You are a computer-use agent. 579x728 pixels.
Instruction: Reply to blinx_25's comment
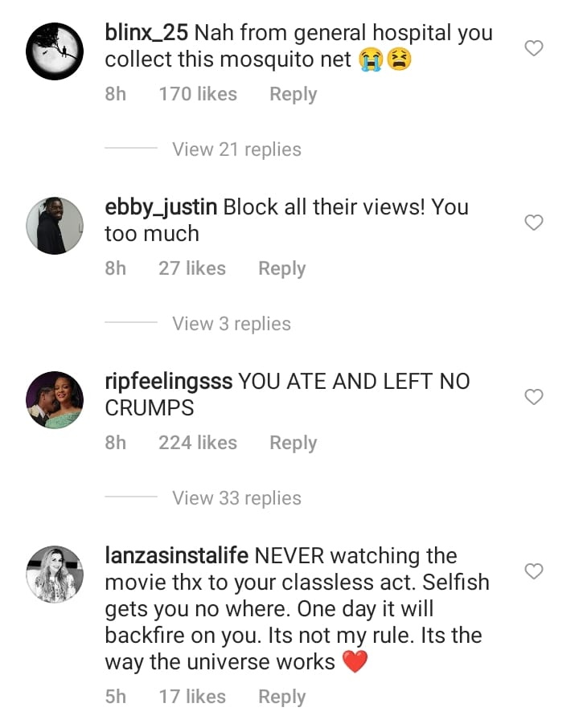pos(293,94)
